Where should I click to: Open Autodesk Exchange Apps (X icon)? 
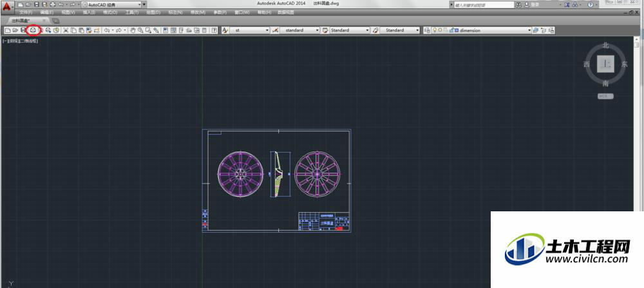tap(567, 5)
